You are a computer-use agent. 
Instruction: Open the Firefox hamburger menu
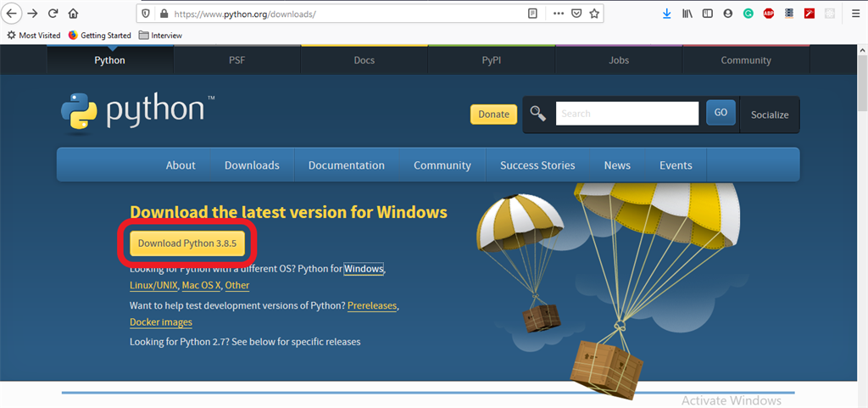[856, 14]
